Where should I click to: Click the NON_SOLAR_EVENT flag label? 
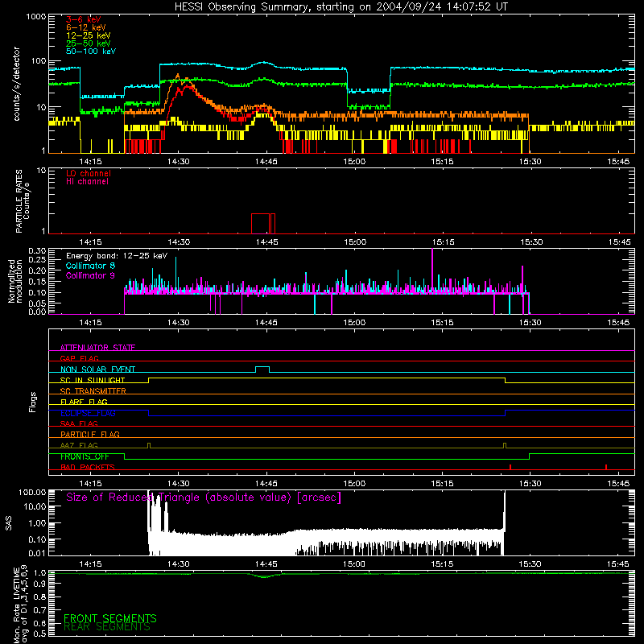click(x=97, y=369)
